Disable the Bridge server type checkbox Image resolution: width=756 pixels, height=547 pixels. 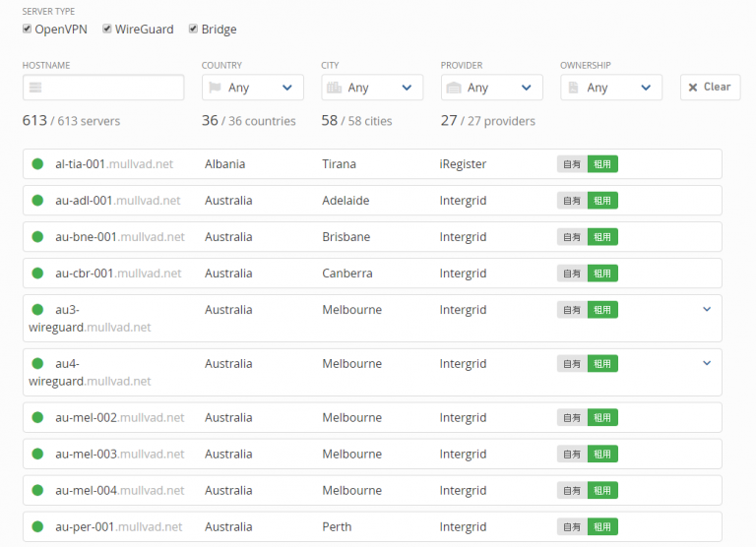(x=193, y=30)
